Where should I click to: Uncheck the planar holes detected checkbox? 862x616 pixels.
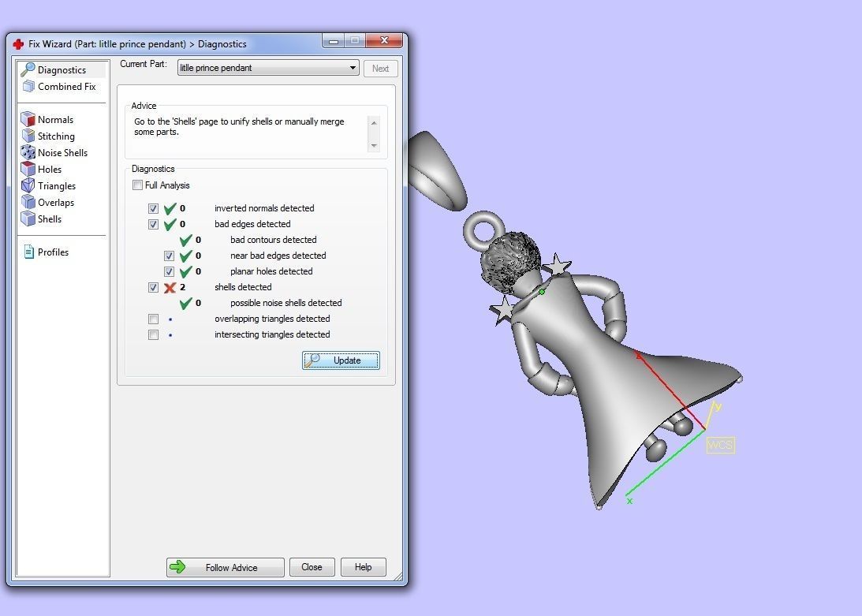tap(170, 271)
